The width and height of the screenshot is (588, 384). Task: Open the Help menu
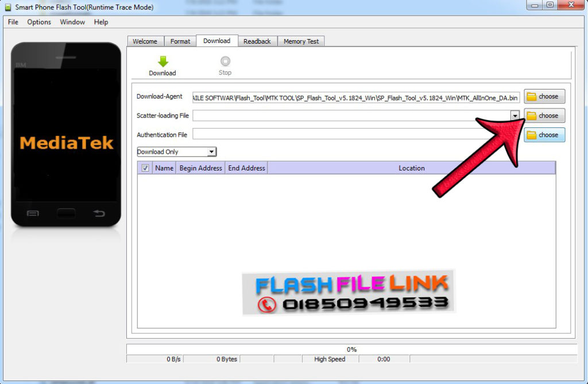point(101,22)
